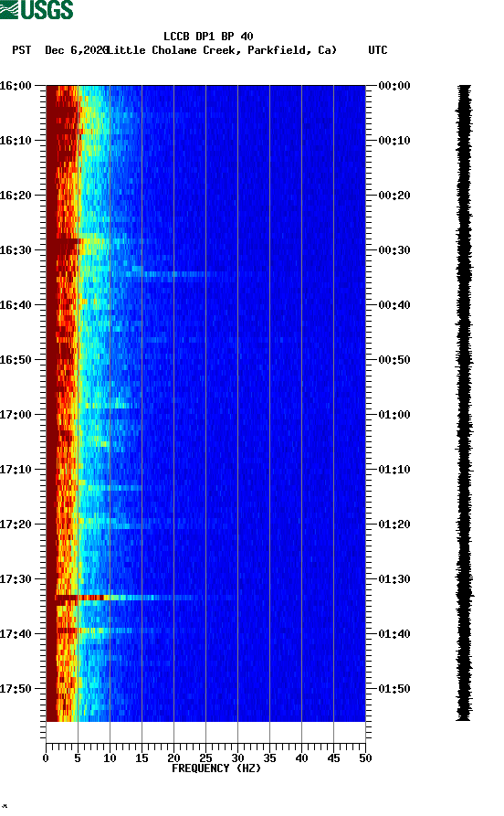Click the 45 Hz axis label
The height and width of the screenshot is (816, 504).
333,758
